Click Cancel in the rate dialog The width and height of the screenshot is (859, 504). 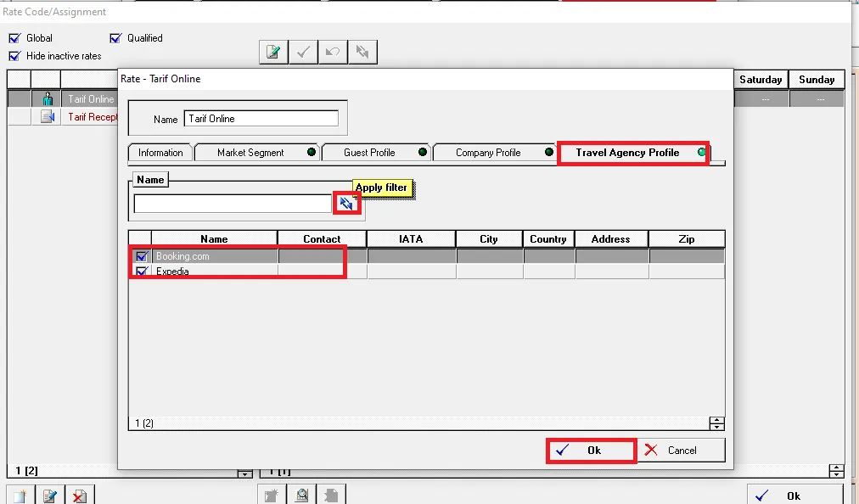click(682, 451)
